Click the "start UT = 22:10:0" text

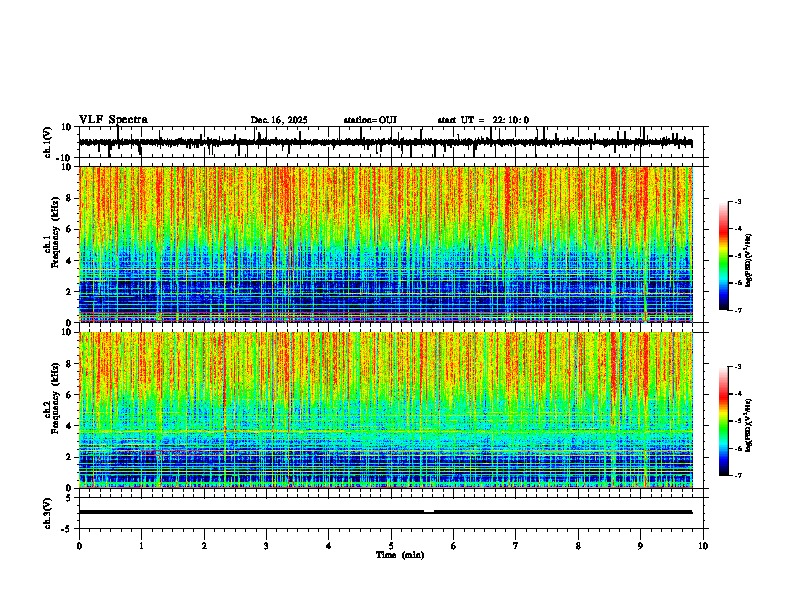point(483,120)
